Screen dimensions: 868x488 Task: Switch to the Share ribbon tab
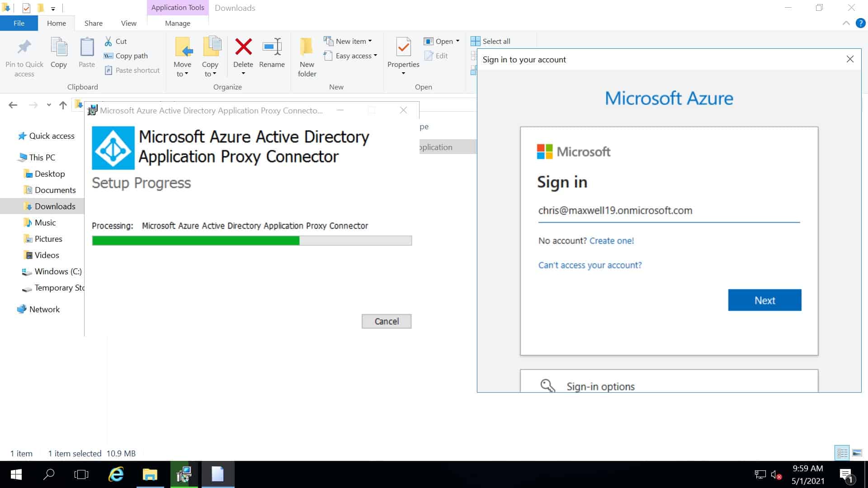[x=94, y=23]
